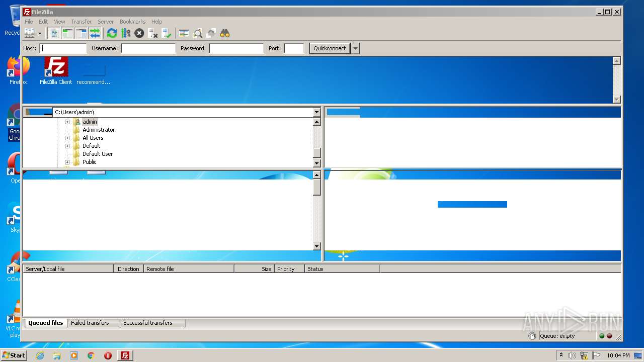
Task: Select the Default User folder
Action: 98,154
